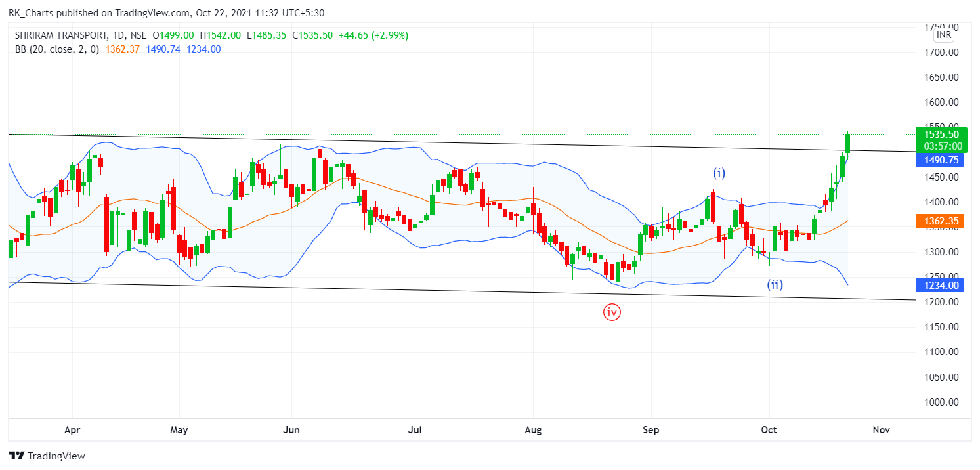The width and height of the screenshot is (980, 470).
Task: Click the BB (20, close, 2, 0) indicator label
Action: (58, 49)
